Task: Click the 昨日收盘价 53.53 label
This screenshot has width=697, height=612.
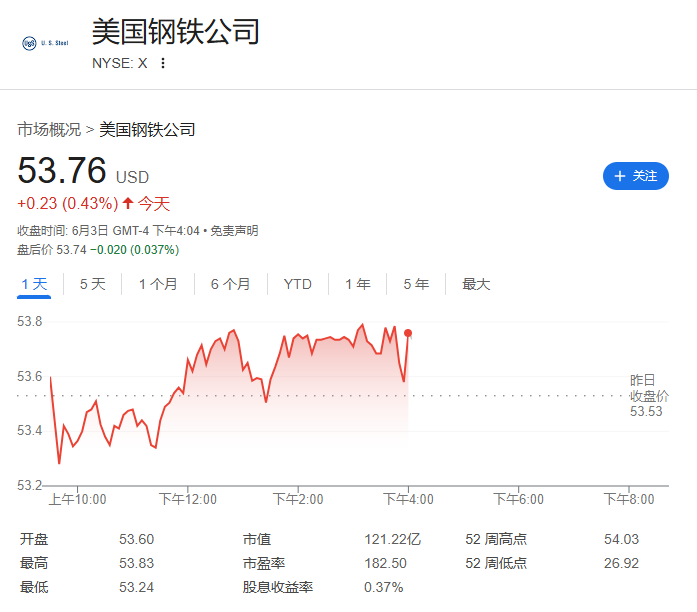Action: click(649, 396)
